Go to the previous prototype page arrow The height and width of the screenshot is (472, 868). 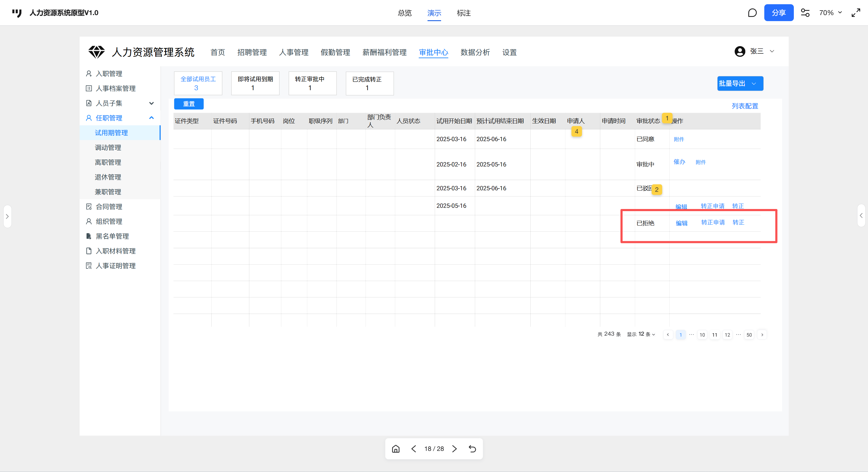tap(414, 449)
